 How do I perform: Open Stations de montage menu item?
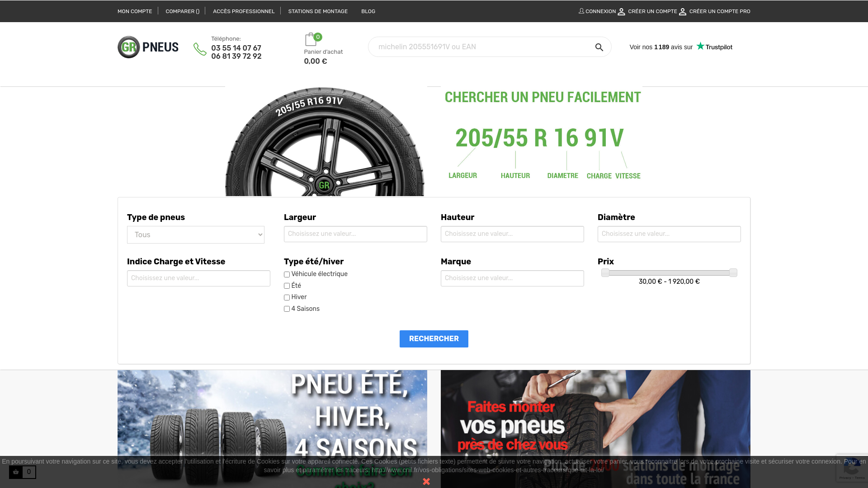click(x=318, y=11)
